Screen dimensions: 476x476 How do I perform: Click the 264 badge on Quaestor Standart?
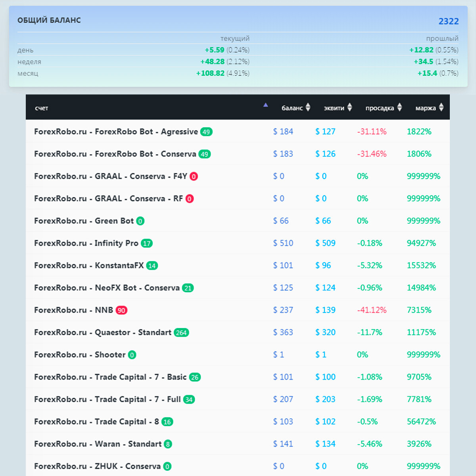click(181, 332)
